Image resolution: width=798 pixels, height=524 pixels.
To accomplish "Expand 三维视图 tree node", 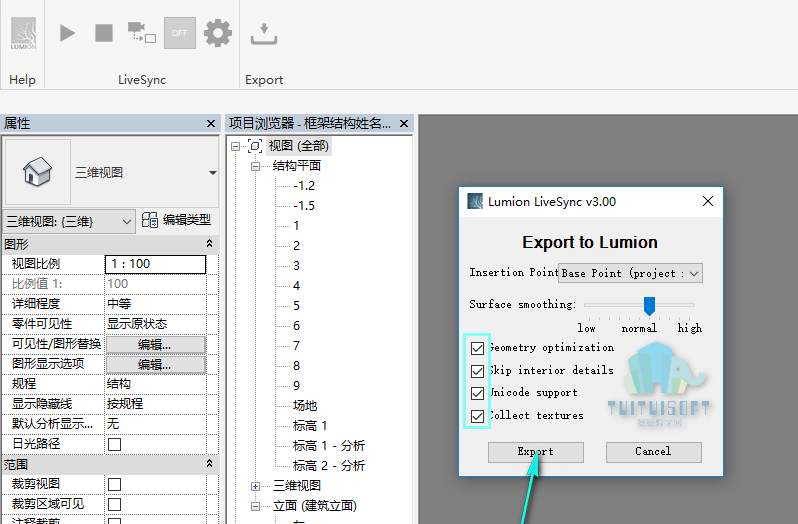I will click(x=255, y=486).
